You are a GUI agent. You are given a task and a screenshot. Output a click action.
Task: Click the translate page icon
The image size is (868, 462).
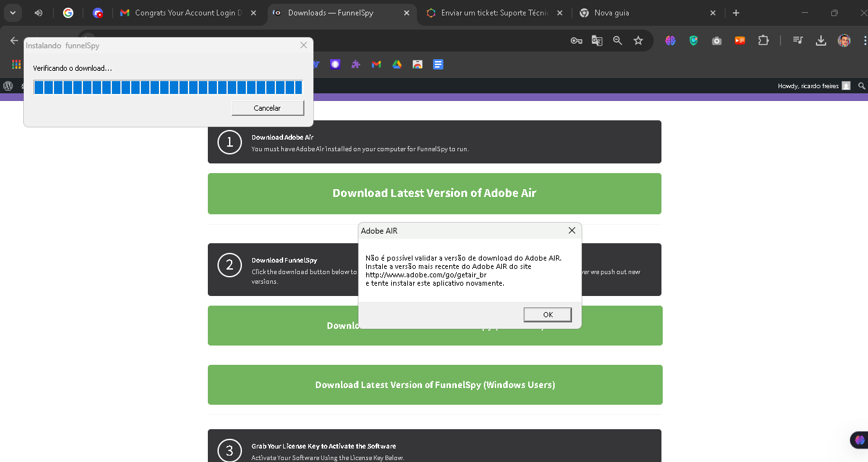click(597, 41)
